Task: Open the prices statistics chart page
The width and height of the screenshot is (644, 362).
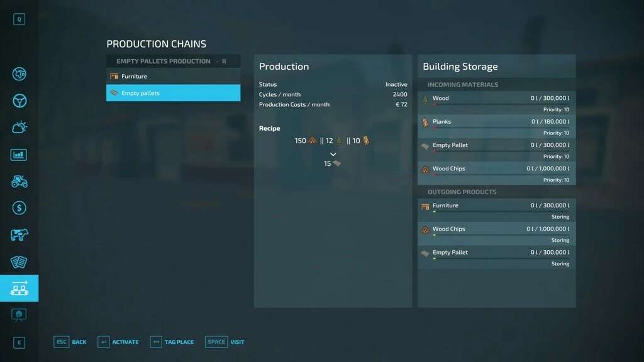Action: [x=19, y=155]
